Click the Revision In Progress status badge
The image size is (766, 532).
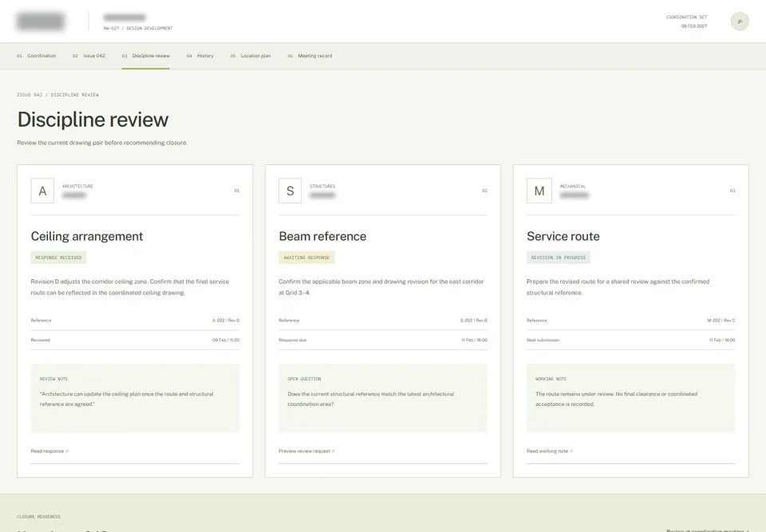[x=559, y=258]
